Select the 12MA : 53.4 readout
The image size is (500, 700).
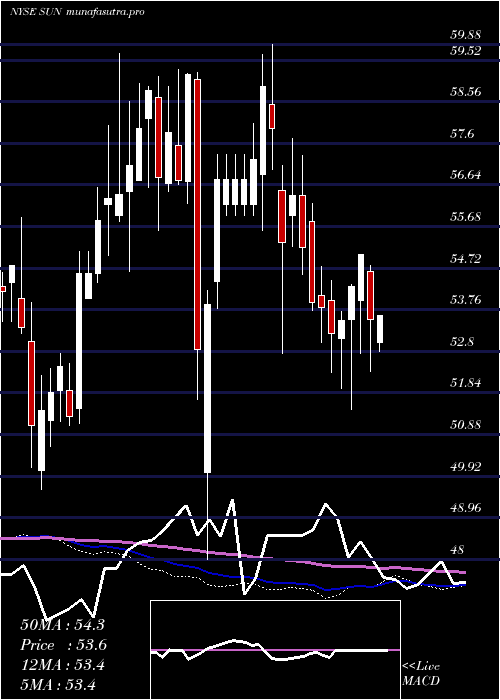62,665
